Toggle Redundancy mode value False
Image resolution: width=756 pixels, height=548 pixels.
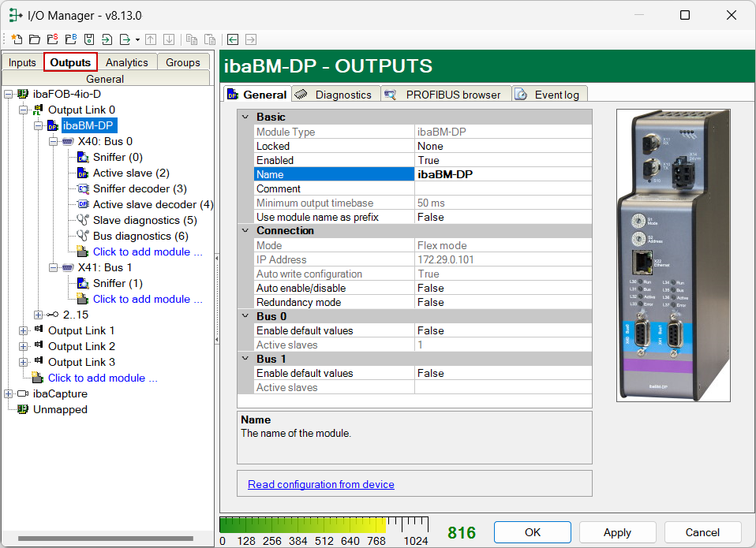tap(503, 303)
